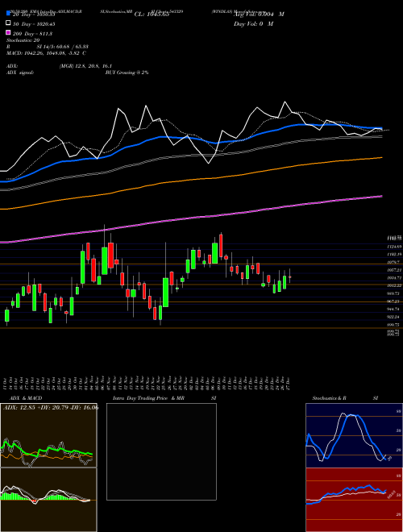Click the ADX (MGR) 12.8, 20.8, 16.1 values
The height and width of the screenshot is (532, 403).
click(85, 66)
